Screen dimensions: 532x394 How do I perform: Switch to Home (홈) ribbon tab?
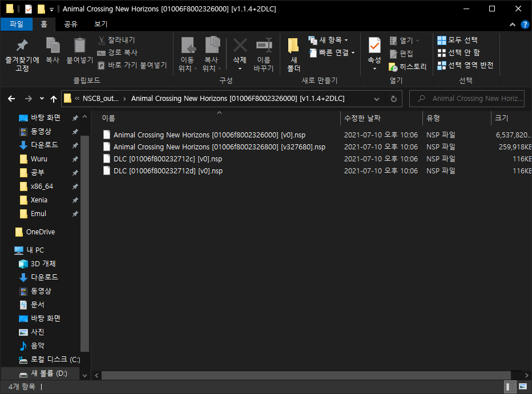(x=44, y=24)
